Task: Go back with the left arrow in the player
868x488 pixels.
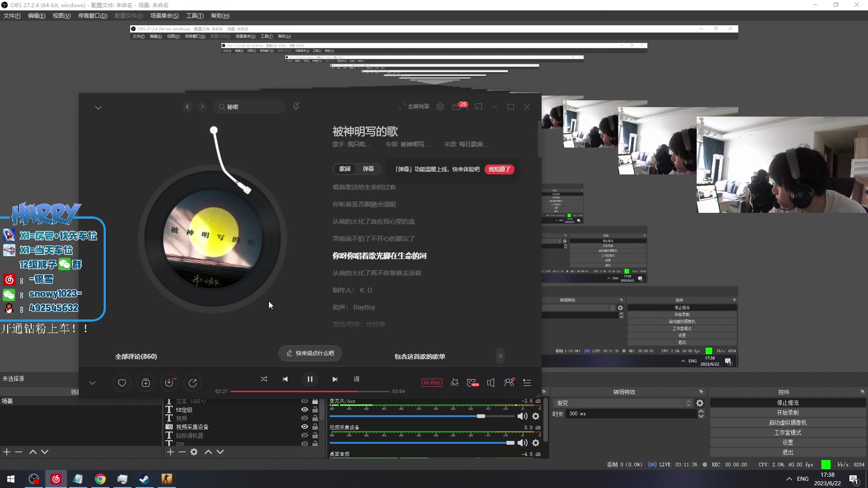Action: coord(188,107)
